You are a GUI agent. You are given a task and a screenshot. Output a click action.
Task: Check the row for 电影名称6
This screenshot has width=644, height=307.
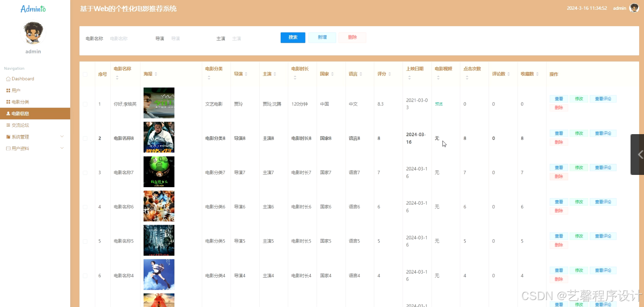click(85, 207)
